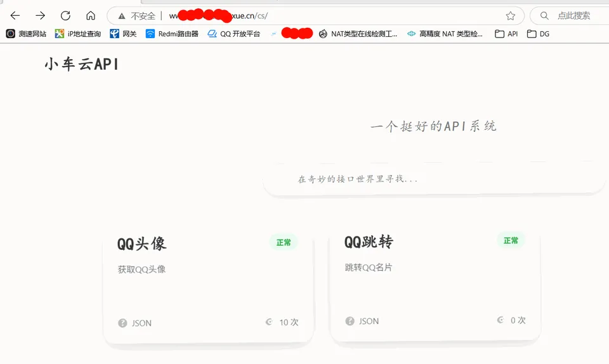The image size is (609, 364).
Task: Go forward with the browser forward arrow
Action: pyautogui.click(x=41, y=15)
